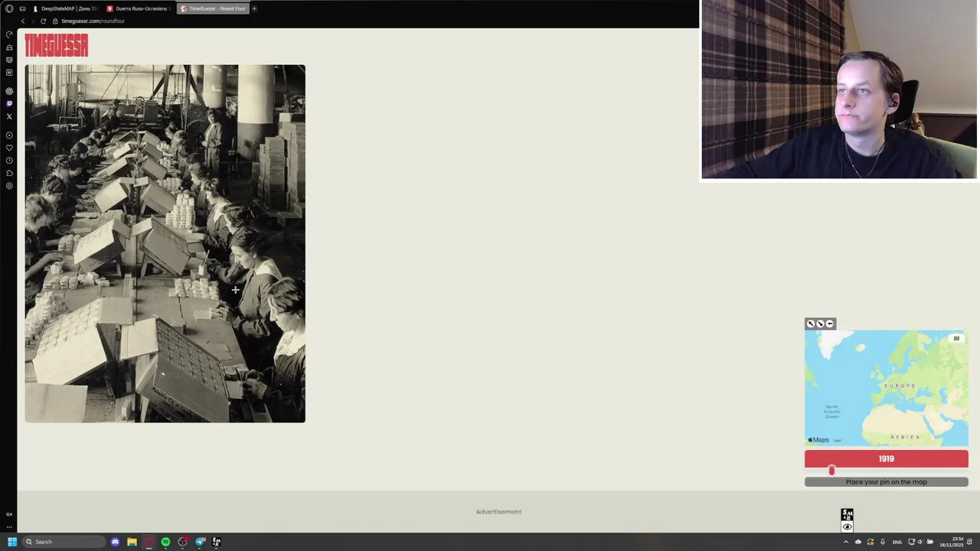
Task: Open the fourth Opera sidebar icon
Action: coord(9,73)
